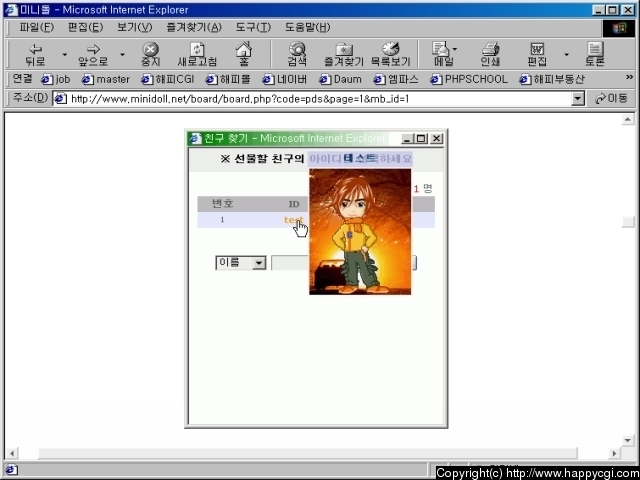The width and height of the screenshot is (640, 480).
Task: Open the 파일(F) menu
Action: click(x=36, y=27)
